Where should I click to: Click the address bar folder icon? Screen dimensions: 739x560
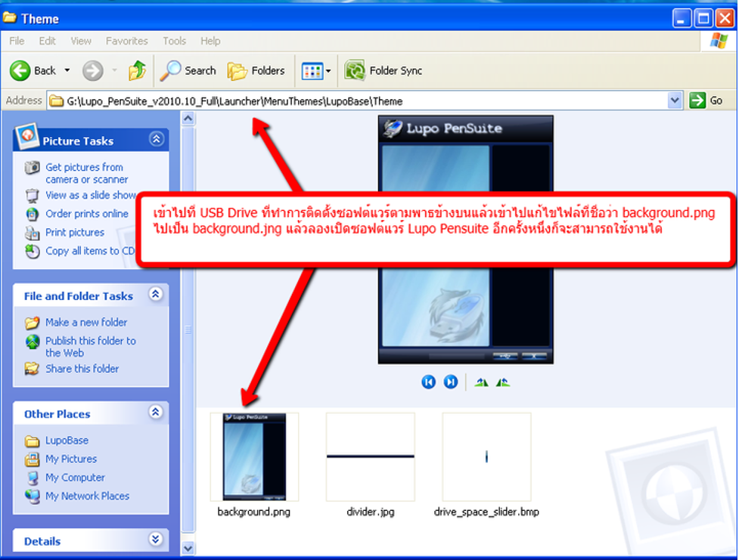[57, 101]
